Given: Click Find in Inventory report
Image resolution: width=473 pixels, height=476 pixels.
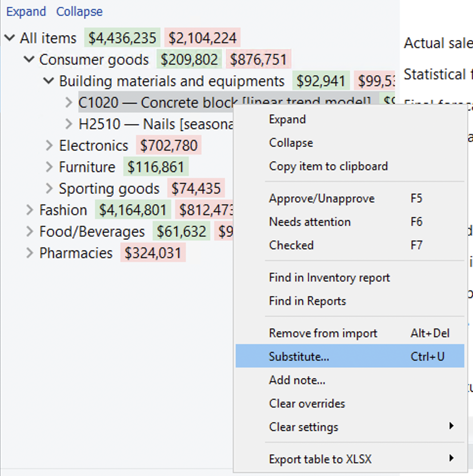Looking at the screenshot, I should (329, 278).
